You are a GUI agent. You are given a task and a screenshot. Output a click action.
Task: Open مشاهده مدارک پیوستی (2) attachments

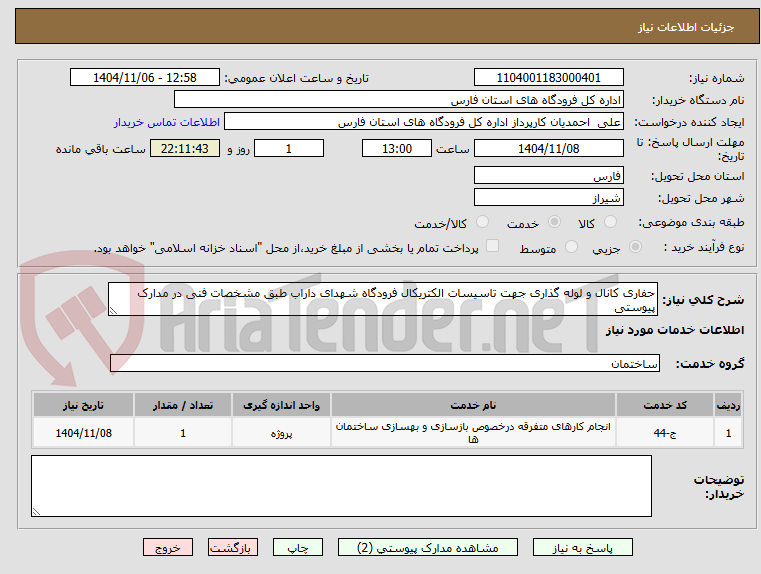click(x=428, y=547)
